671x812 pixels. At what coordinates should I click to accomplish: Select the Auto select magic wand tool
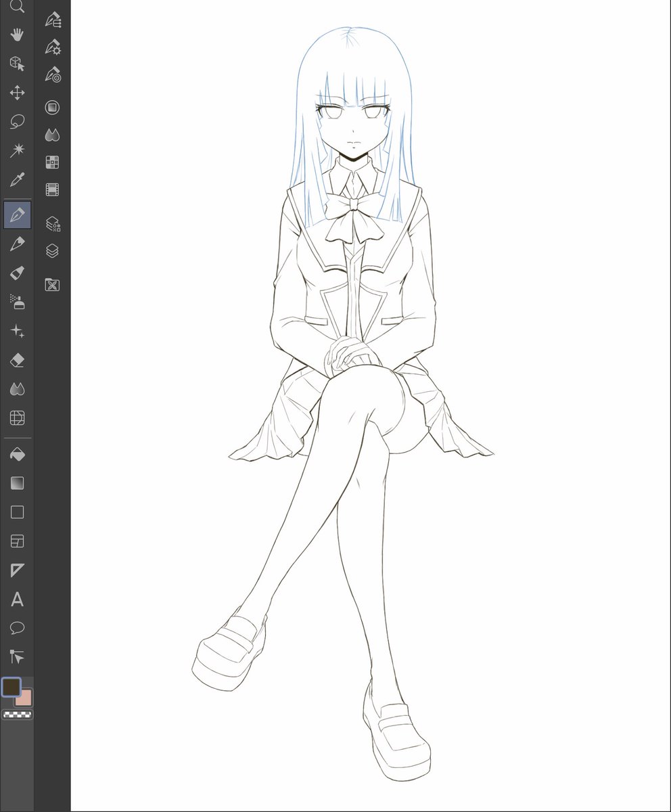click(18, 150)
